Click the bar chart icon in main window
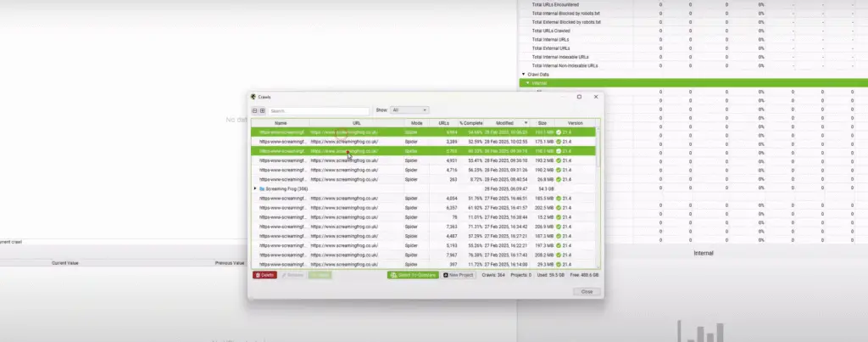This screenshot has height=342, width=868. pyautogui.click(x=701, y=332)
